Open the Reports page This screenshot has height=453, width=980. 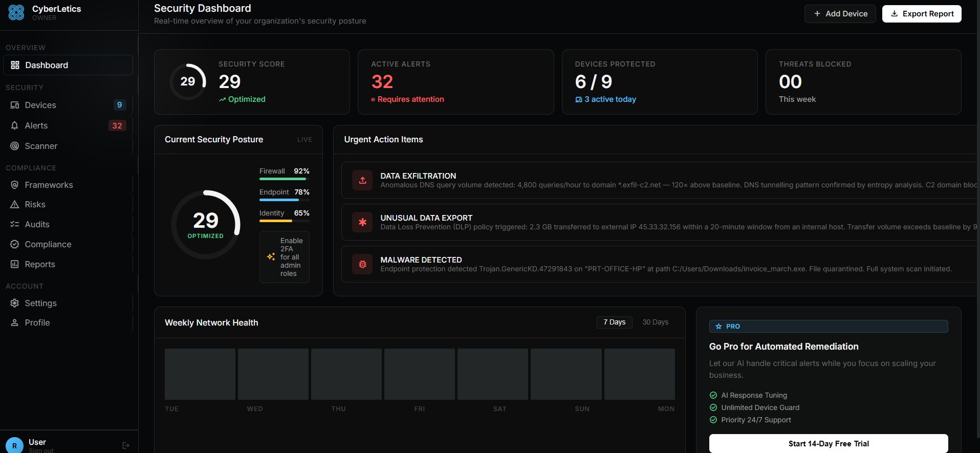[x=68, y=264]
